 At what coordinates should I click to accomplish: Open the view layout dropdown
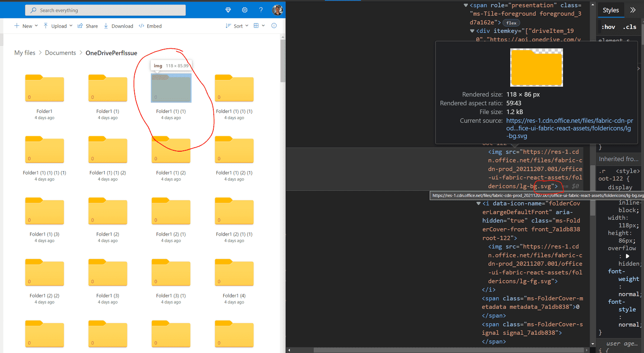coord(258,26)
